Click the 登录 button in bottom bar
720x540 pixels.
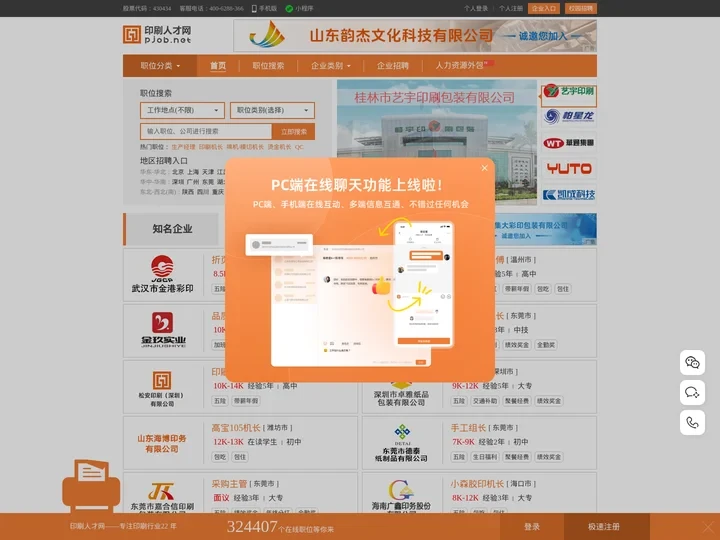(x=532, y=527)
